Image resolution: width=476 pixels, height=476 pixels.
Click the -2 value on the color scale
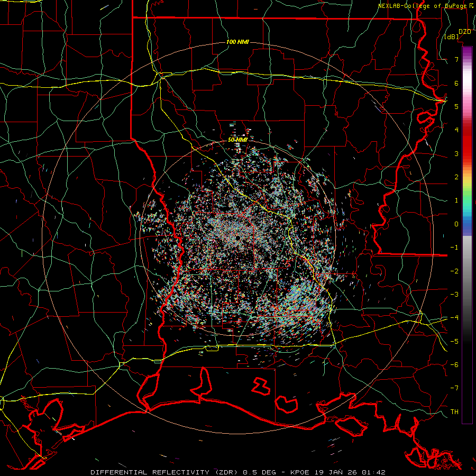(x=454, y=271)
